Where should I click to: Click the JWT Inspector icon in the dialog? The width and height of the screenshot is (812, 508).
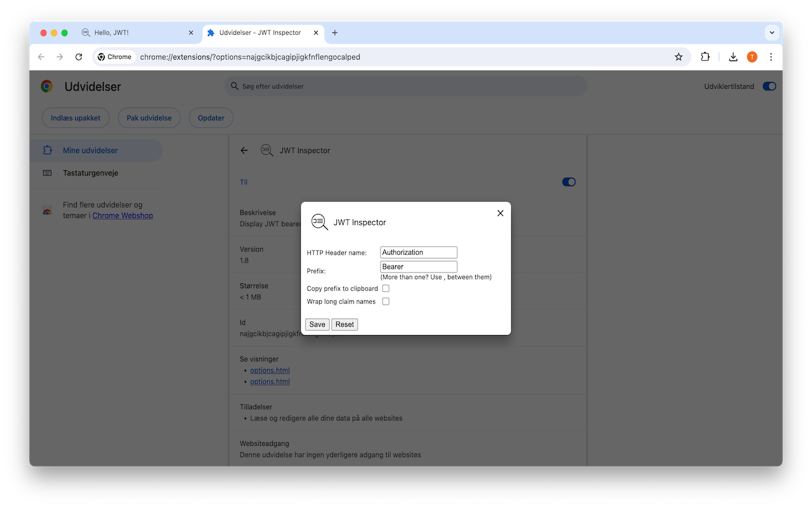pos(318,222)
